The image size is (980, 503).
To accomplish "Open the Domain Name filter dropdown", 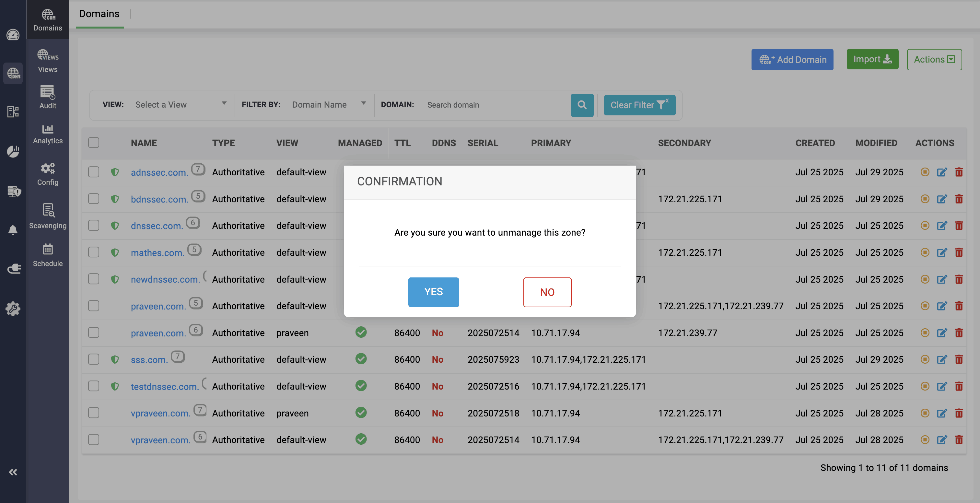I will tap(328, 105).
